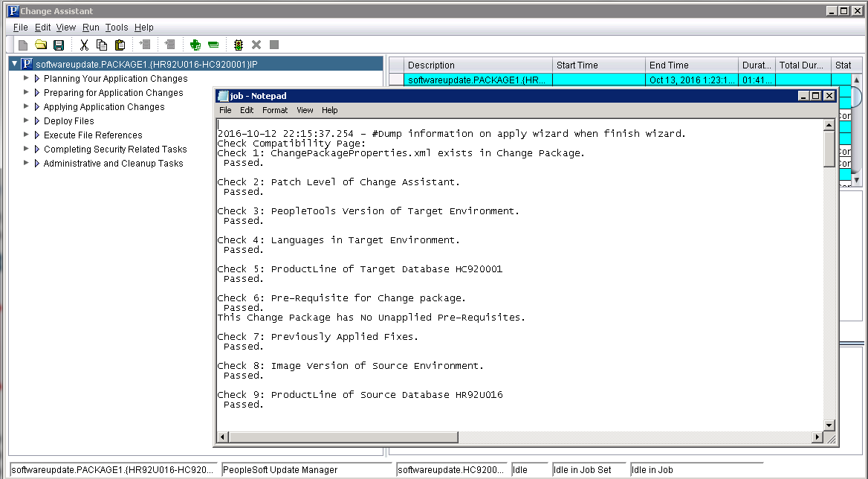
Task: Click the Save floppy disk toolbar icon
Action: point(59,45)
